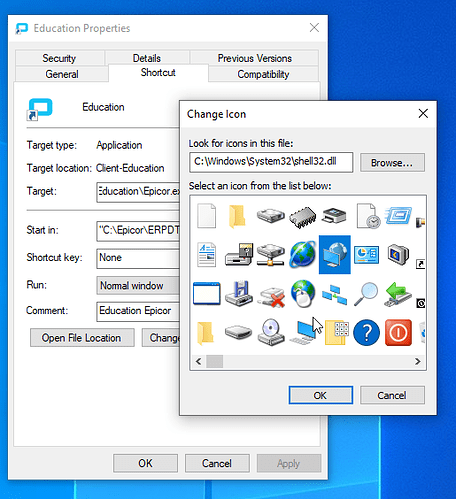Click the icon list left scroll arrow
This screenshot has height=499, width=456.
point(199,361)
